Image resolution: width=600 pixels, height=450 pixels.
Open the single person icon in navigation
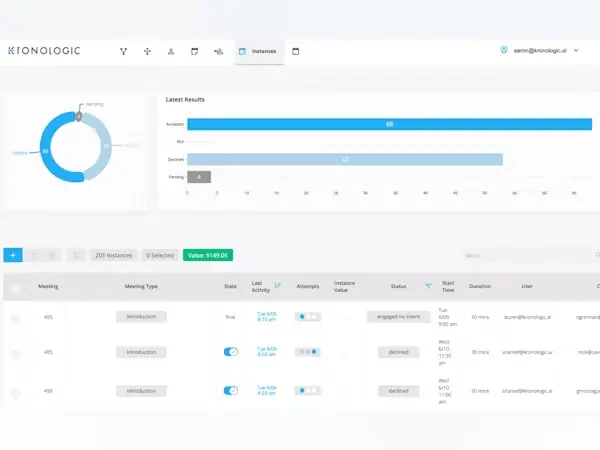click(171, 51)
